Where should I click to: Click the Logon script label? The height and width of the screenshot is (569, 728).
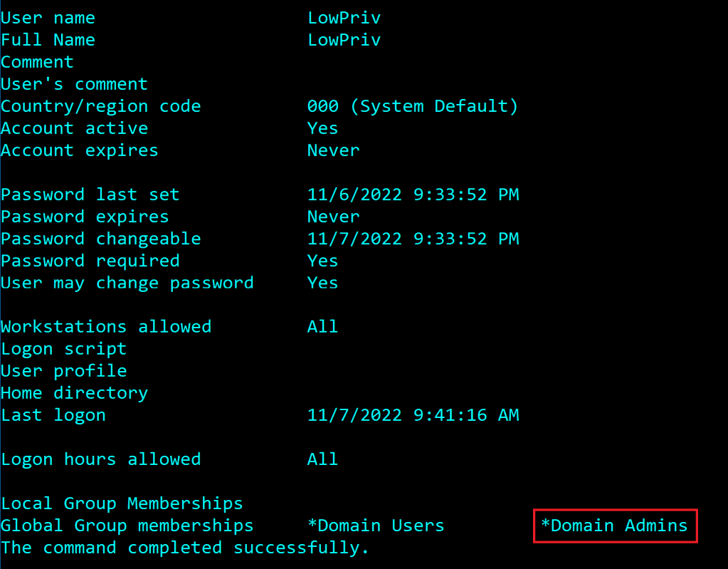click(x=63, y=349)
